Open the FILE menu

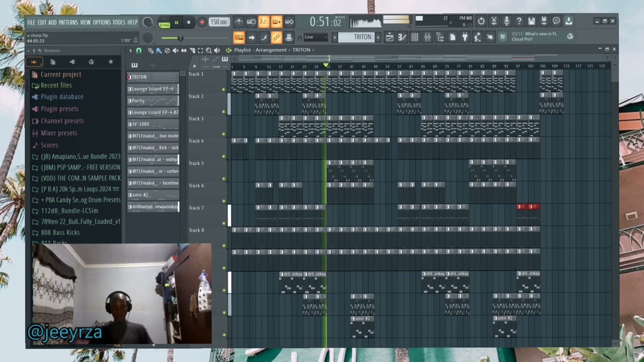pos(31,22)
